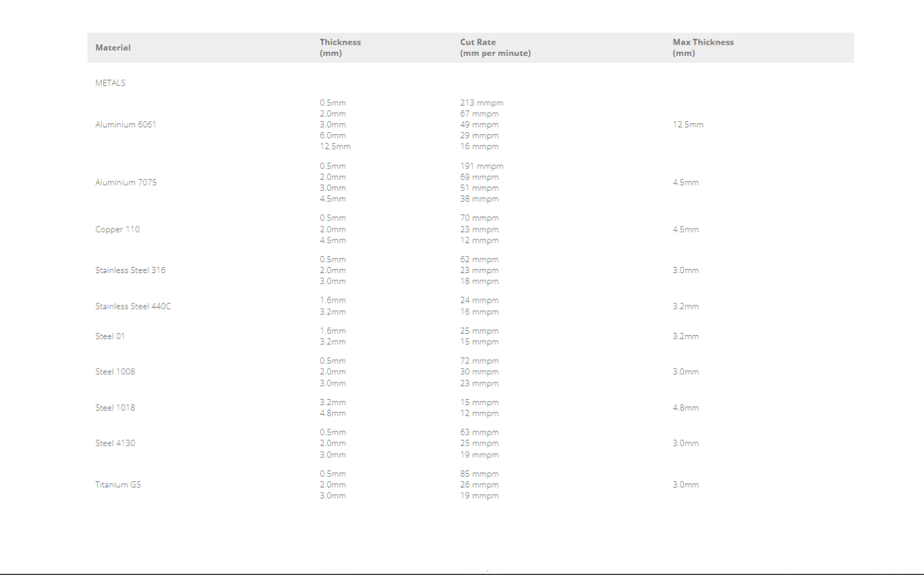
Task: Click the Stainless Steel 440C entry
Action: [x=133, y=307]
